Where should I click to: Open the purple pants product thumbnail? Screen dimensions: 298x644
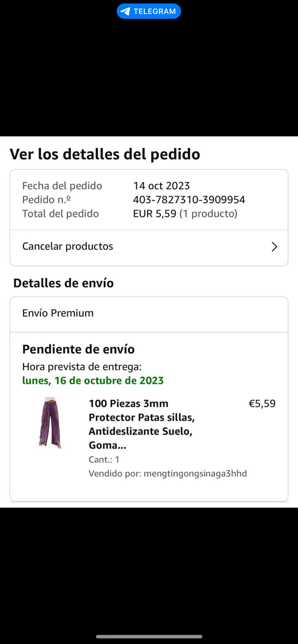point(50,422)
